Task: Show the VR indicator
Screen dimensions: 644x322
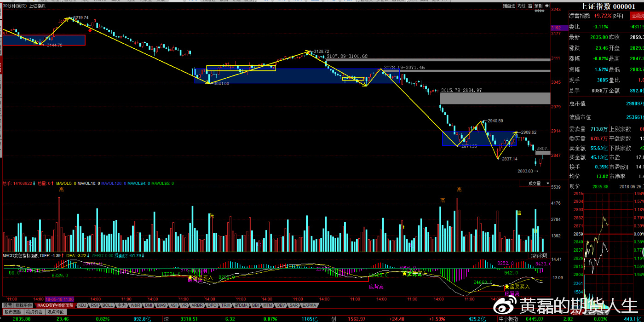Action: tap(184, 305)
